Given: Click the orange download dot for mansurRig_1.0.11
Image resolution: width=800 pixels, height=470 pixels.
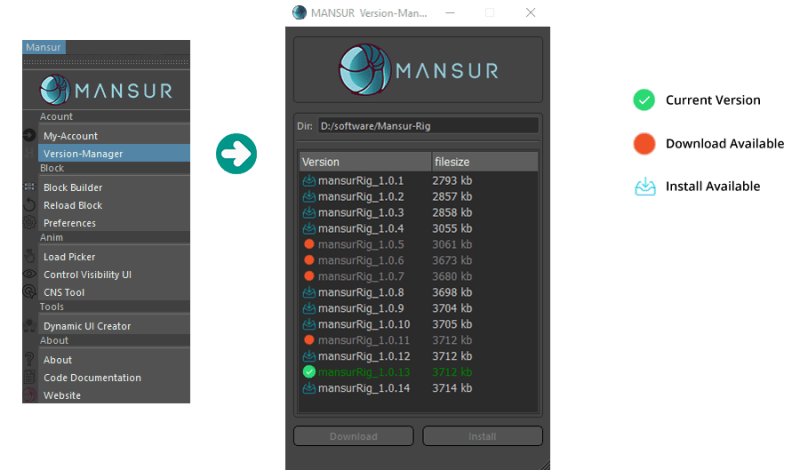Looking at the screenshot, I should (309, 340).
